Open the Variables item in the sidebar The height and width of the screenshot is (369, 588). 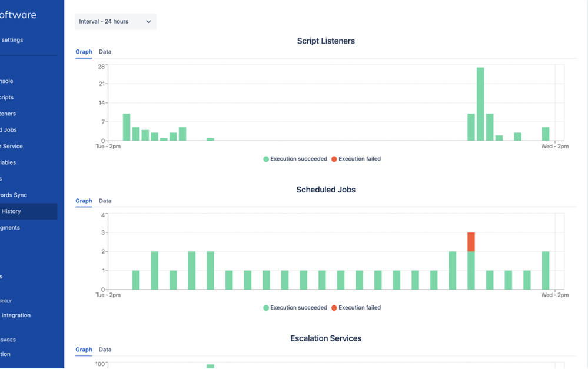[8, 162]
